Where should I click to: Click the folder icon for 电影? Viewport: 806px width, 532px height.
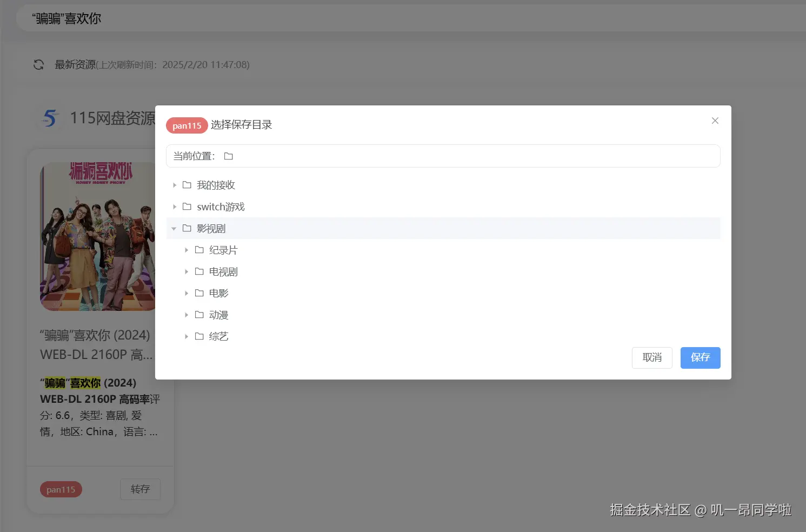199,293
